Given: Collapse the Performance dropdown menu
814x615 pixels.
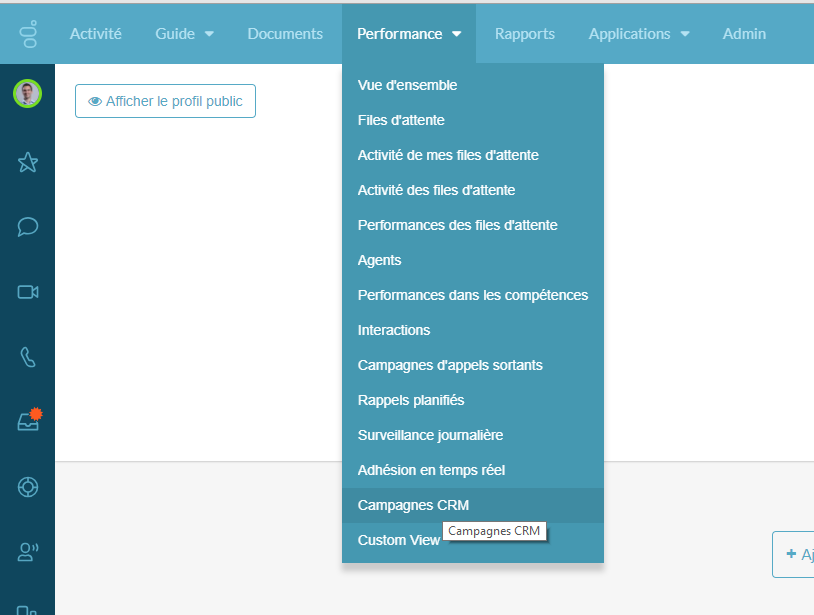Looking at the screenshot, I should click(408, 34).
